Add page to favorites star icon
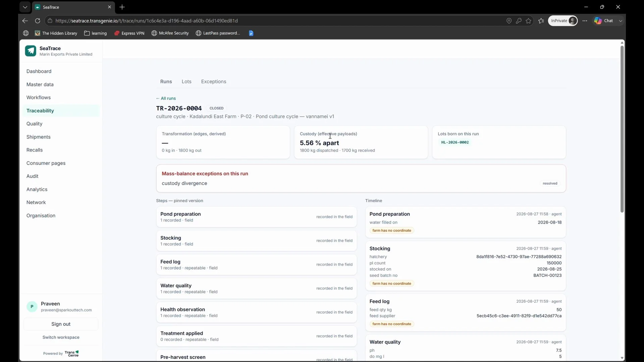 (x=529, y=21)
